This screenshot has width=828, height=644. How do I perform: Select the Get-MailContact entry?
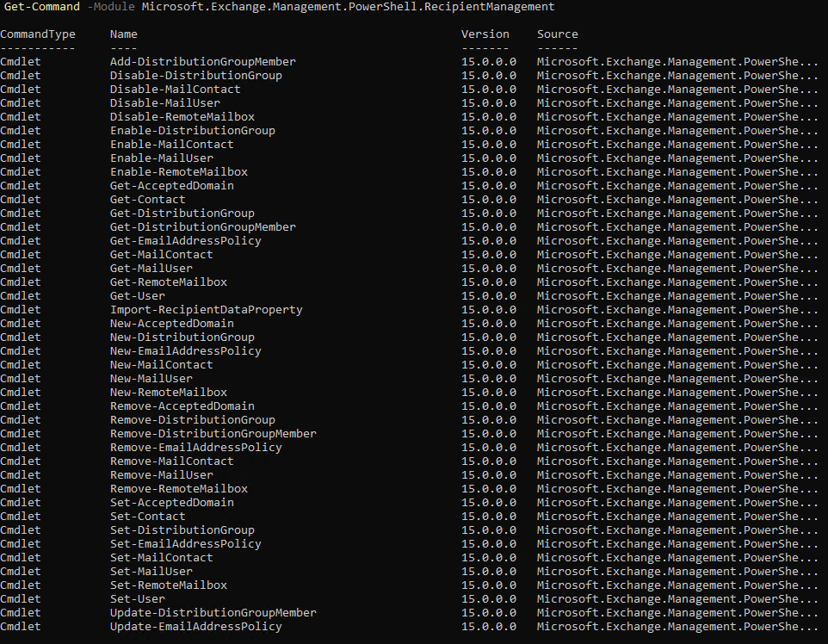pyautogui.click(x=162, y=254)
